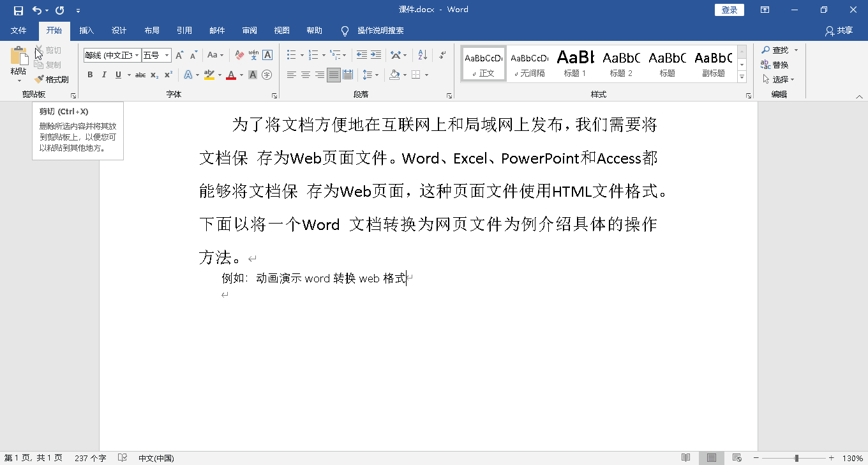The height and width of the screenshot is (465, 868).
Task: Click the yellow text highlight color button
Action: (209, 75)
